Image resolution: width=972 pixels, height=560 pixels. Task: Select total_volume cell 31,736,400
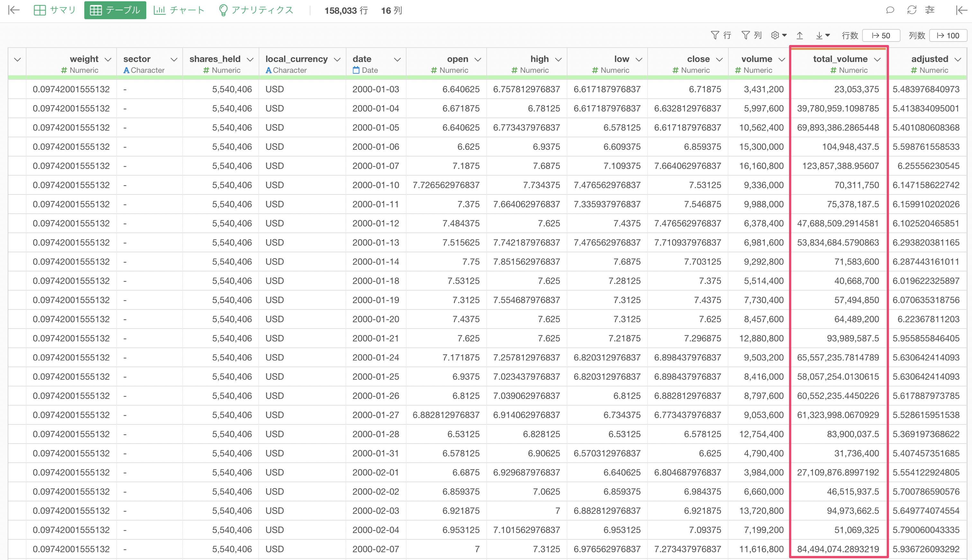(838, 453)
